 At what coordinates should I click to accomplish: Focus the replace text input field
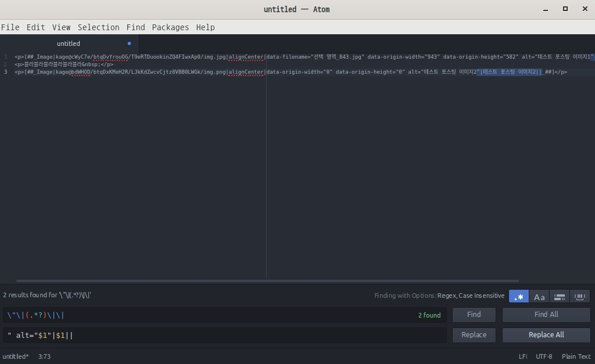[225, 335]
